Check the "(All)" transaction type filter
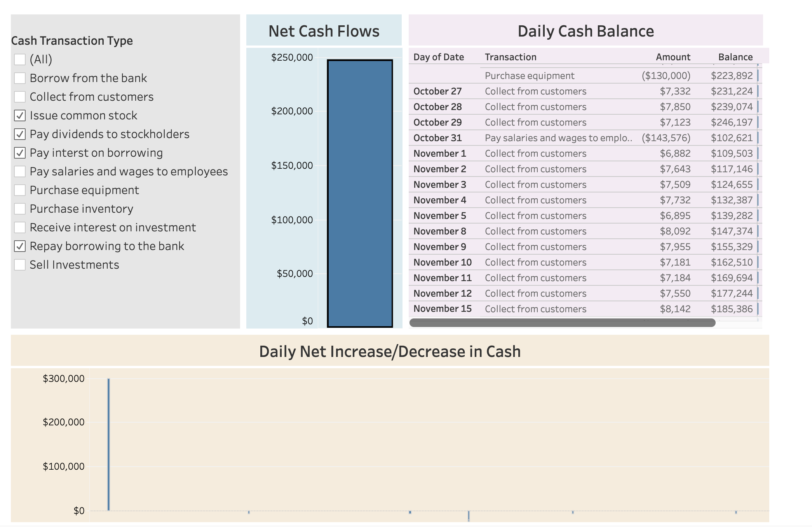This screenshot has height=528, width=812. [19, 59]
